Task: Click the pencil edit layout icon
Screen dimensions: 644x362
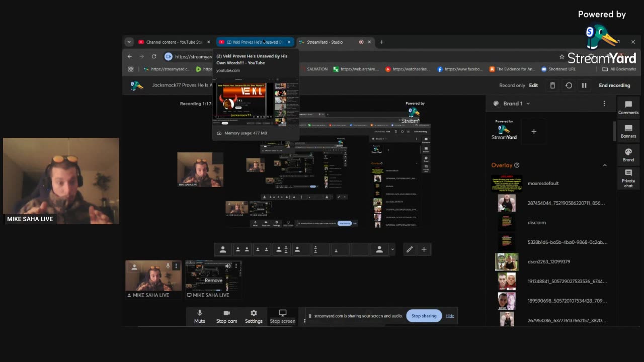Action: 410,249
